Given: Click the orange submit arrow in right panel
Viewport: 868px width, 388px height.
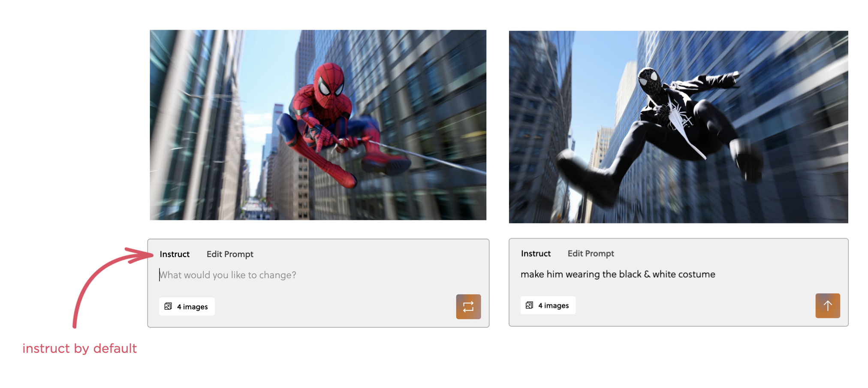Looking at the screenshot, I should 828,306.
